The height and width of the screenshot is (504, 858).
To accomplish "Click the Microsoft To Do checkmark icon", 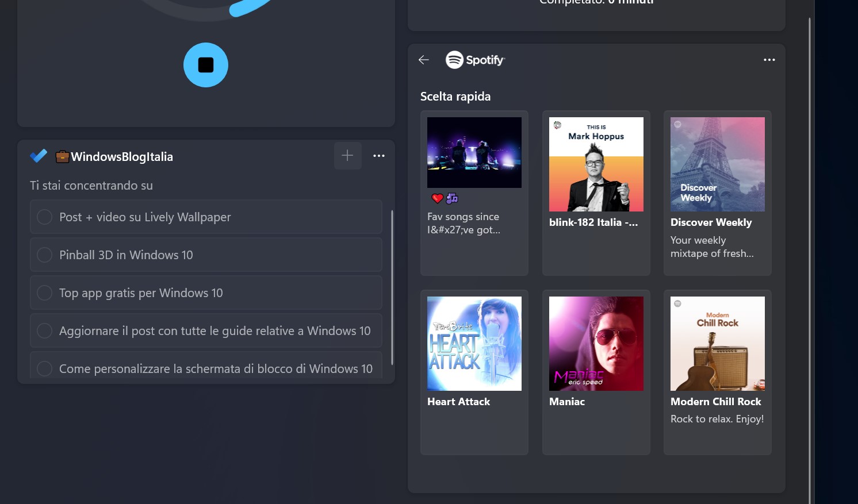I will pos(39,156).
